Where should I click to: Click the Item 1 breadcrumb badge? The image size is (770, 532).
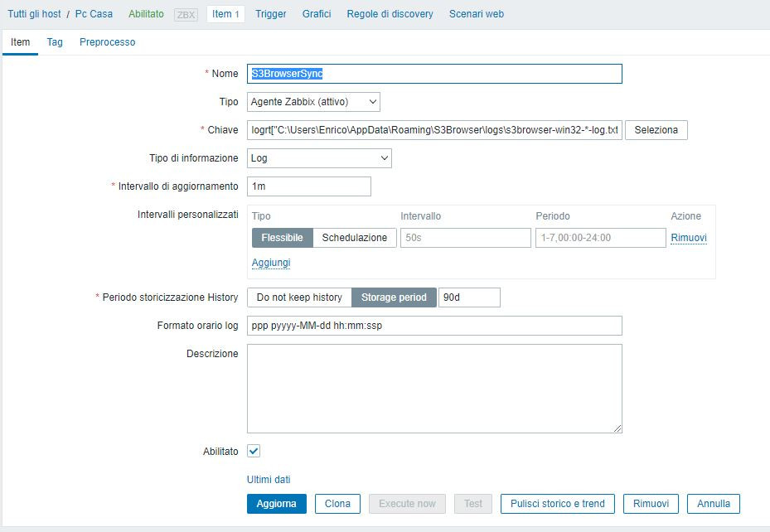[x=225, y=13]
